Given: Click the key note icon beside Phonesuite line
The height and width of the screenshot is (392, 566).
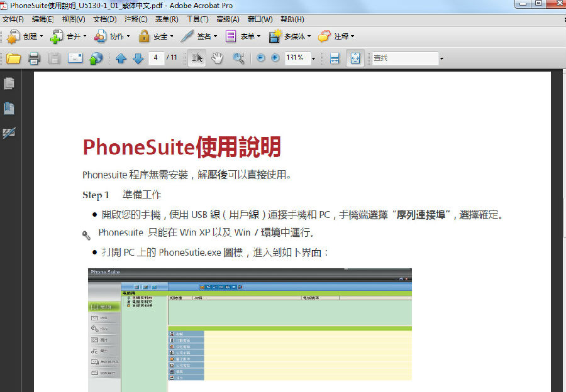Looking at the screenshot, I should pos(86,235).
